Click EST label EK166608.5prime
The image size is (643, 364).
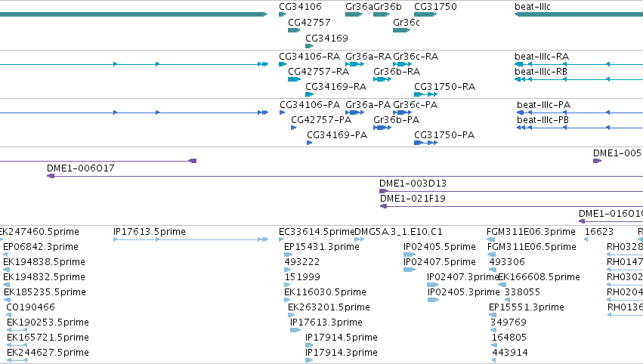pos(539,276)
